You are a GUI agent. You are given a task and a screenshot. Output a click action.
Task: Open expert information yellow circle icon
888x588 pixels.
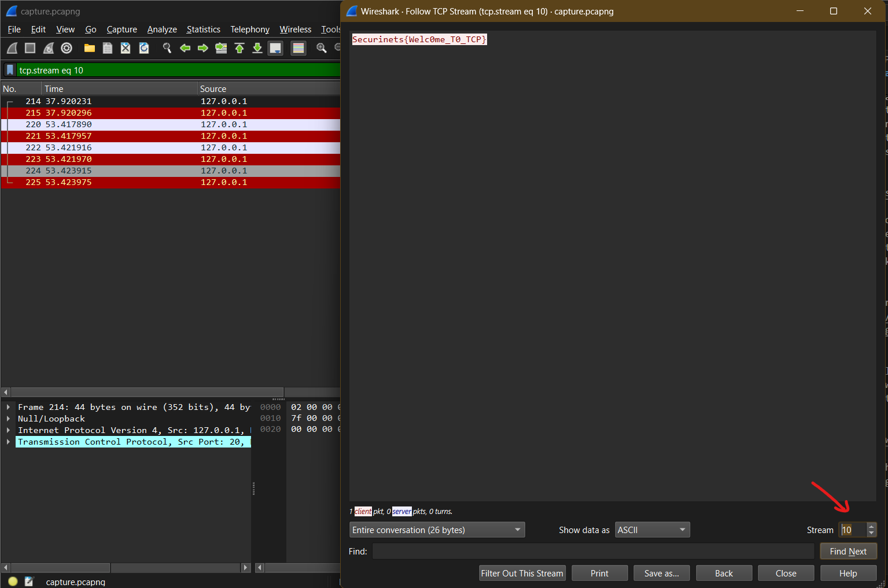(x=13, y=582)
